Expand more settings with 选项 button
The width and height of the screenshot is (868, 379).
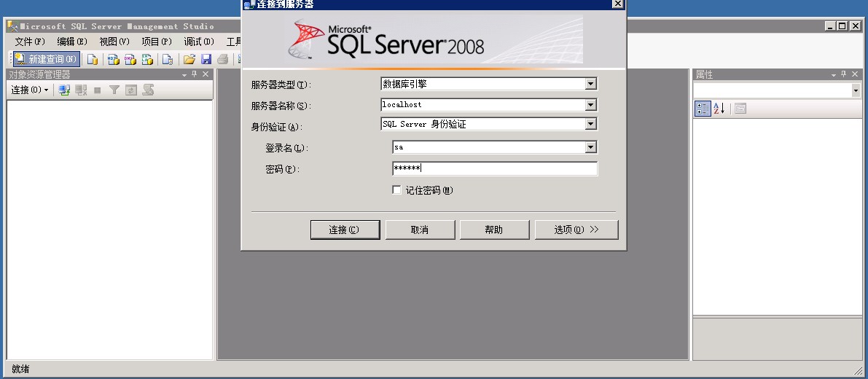pyautogui.click(x=576, y=230)
